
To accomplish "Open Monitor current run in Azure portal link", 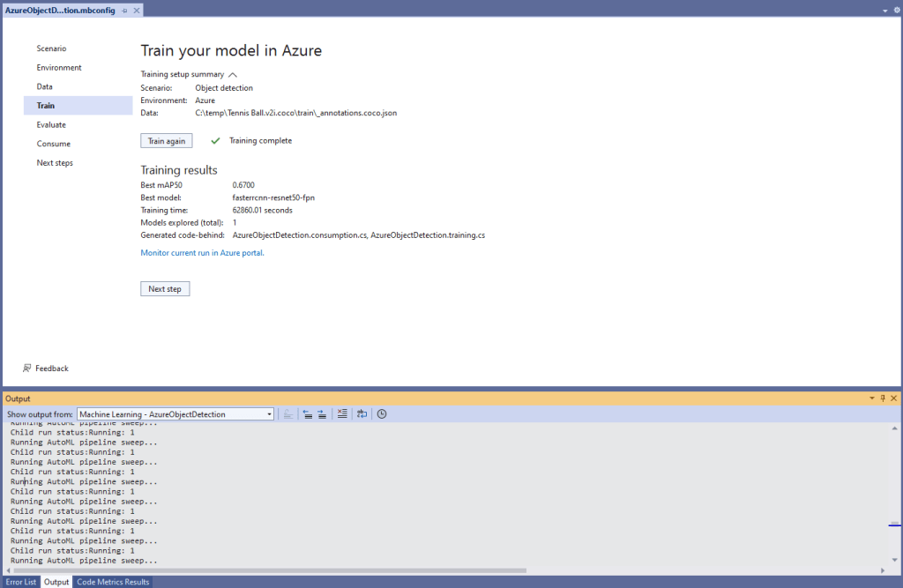I will (x=202, y=253).
